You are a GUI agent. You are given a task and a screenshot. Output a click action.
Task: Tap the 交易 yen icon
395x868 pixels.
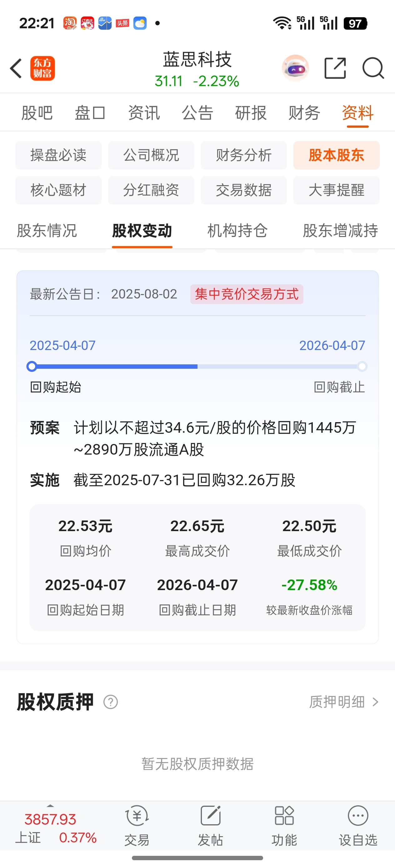click(x=137, y=816)
